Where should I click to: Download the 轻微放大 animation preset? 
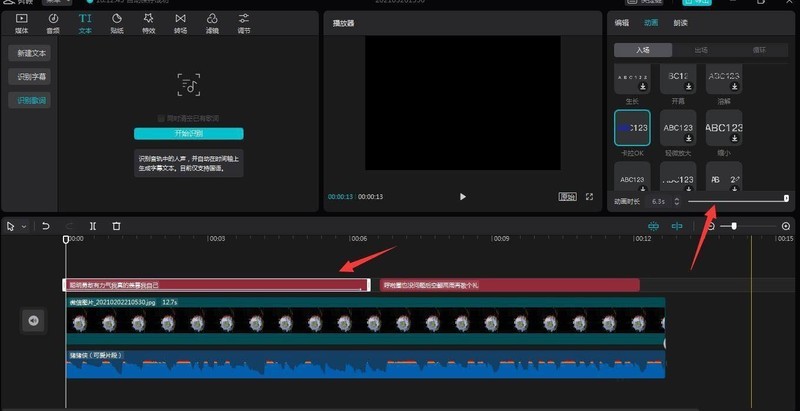coord(689,138)
